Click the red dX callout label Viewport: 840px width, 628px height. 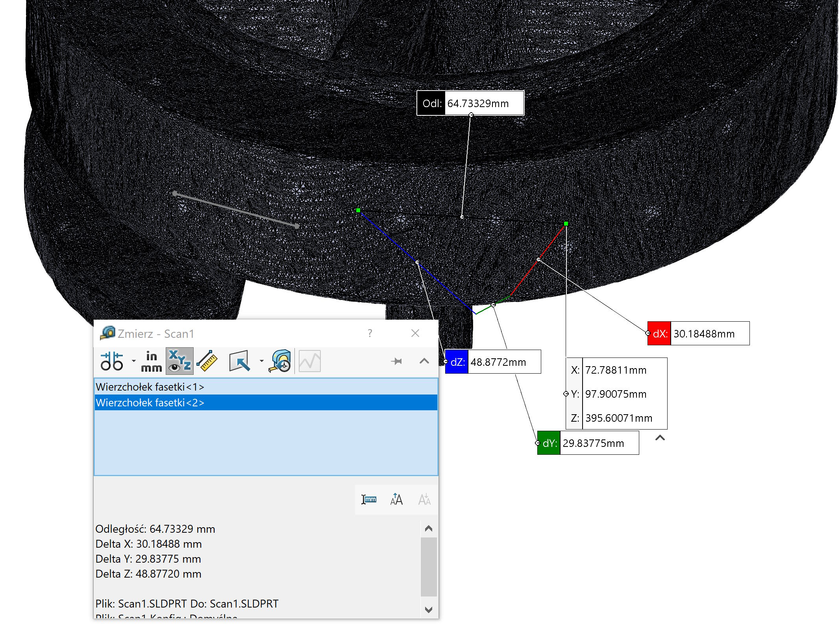point(659,333)
